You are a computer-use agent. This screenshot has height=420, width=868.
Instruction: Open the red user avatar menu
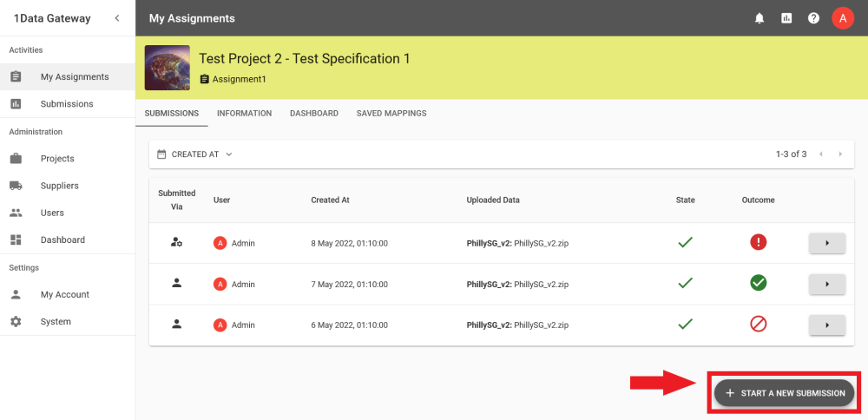(x=843, y=18)
